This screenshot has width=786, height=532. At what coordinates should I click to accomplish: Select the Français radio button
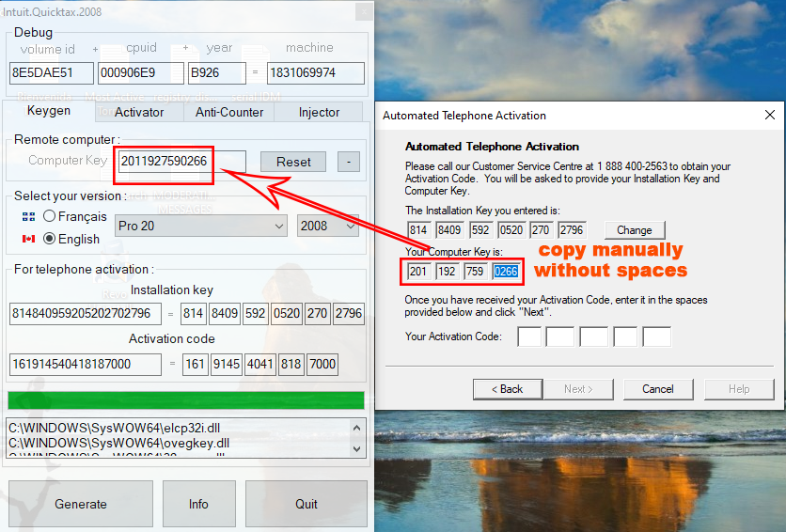49,216
